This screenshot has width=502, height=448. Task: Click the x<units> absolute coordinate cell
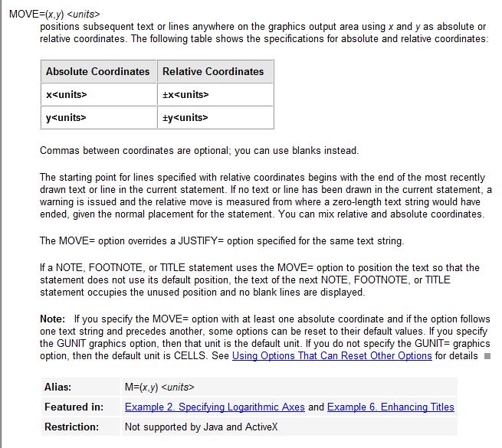(67, 95)
